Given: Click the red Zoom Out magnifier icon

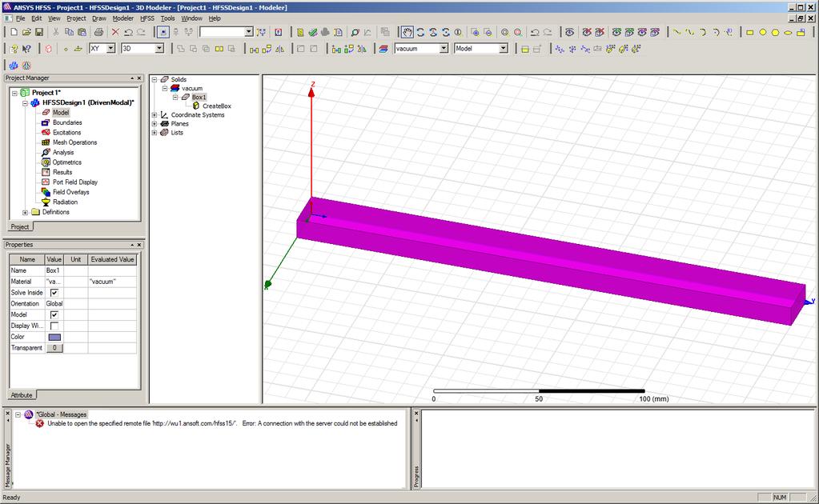Looking at the screenshot, I should 518,32.
